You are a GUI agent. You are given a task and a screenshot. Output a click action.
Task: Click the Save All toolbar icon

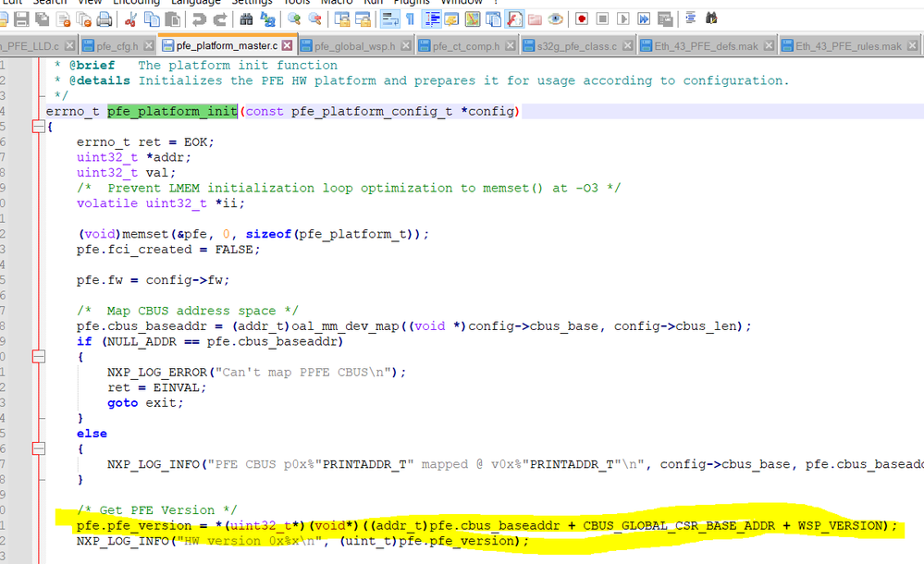click(42, 19)
